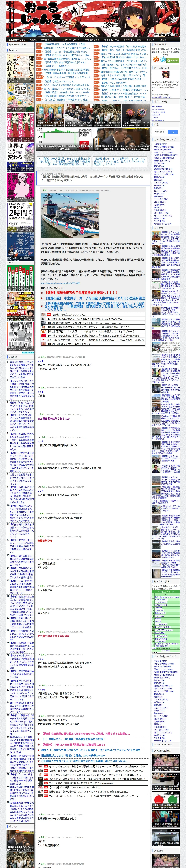Open 国会議員がここまで「無能」な理由 link

point(73,755)
